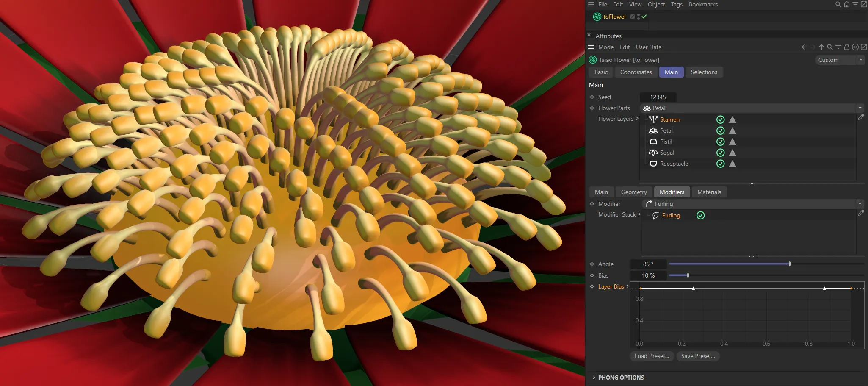Click the Pistil icon in the layer list
The image size is (868, 386).
[x=652, y=142]
